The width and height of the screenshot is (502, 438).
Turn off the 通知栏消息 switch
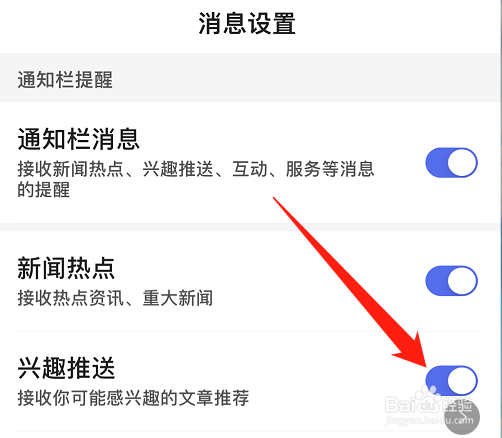451,163
